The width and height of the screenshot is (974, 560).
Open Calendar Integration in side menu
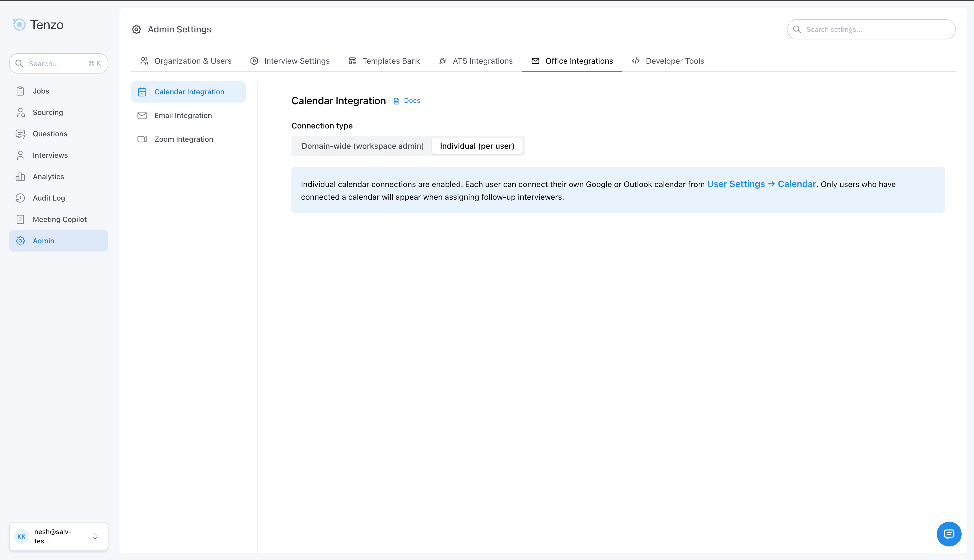188,92
